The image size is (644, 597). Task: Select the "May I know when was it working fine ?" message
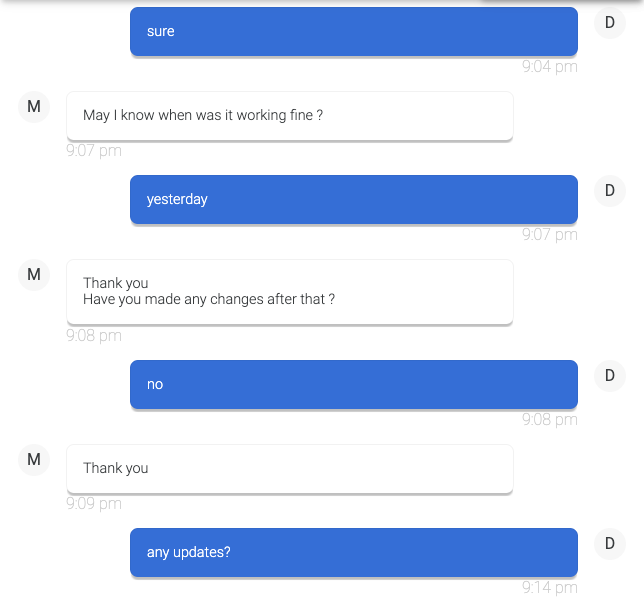click(289, 116)
